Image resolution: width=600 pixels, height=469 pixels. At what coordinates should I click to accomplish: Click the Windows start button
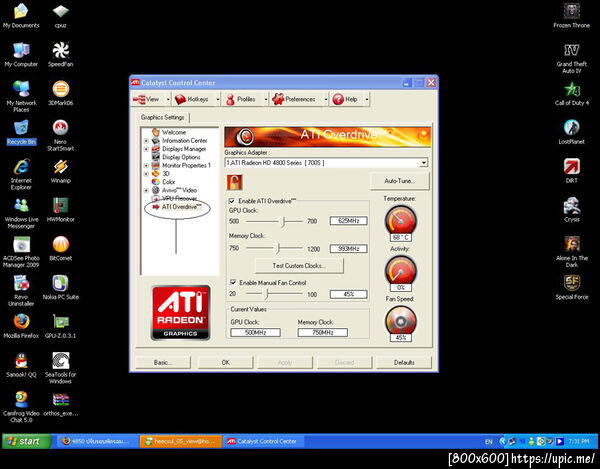26,441
